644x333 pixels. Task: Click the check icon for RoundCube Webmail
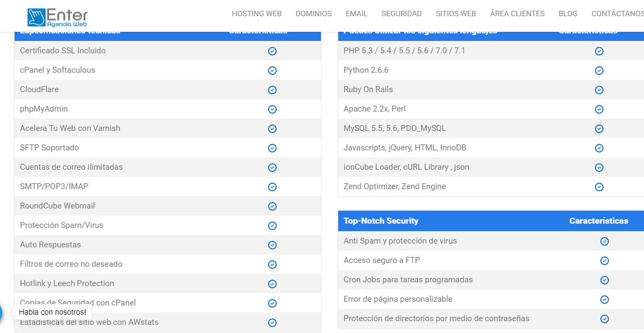tap(272, 206)
